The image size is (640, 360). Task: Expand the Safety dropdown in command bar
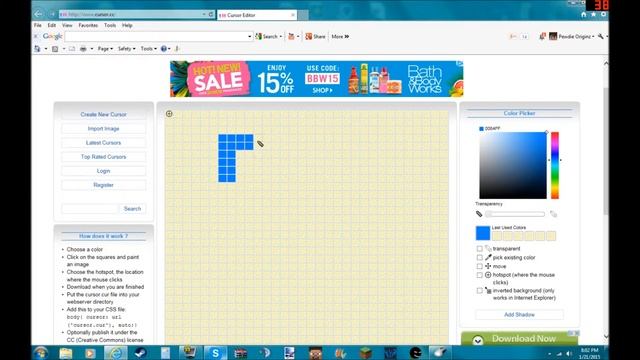coord(127,49)
